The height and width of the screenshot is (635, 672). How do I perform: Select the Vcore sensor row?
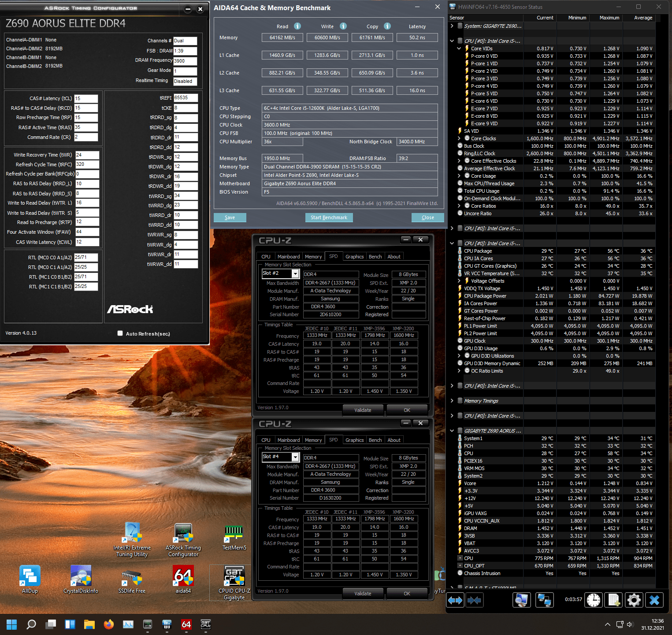556,483
